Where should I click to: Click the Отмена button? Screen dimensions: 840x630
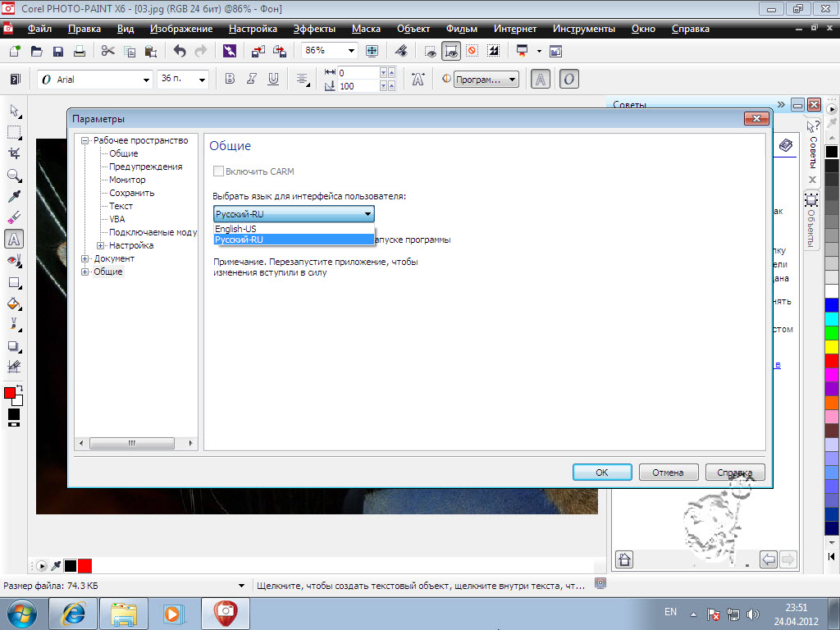(x=668, y=472)
